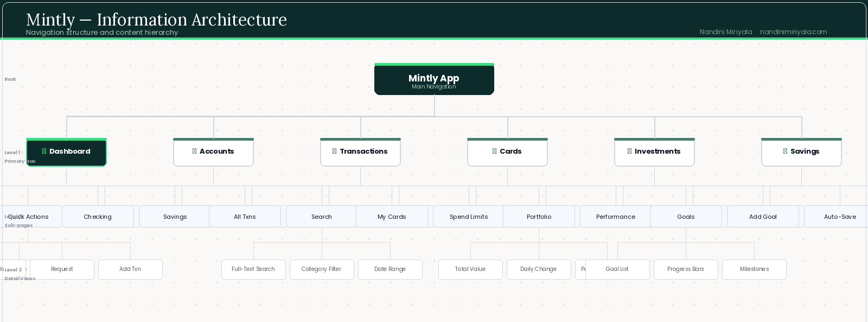
Task: Select the Category Filter detail box
Action: [322, 269]
